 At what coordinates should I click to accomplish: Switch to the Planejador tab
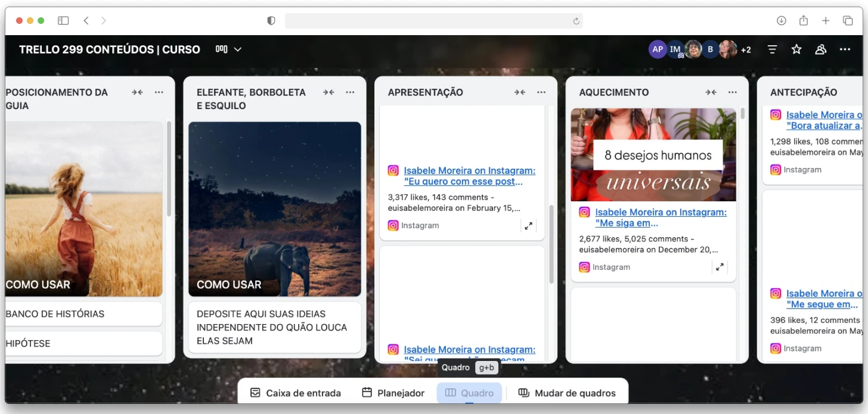(393, 393)
